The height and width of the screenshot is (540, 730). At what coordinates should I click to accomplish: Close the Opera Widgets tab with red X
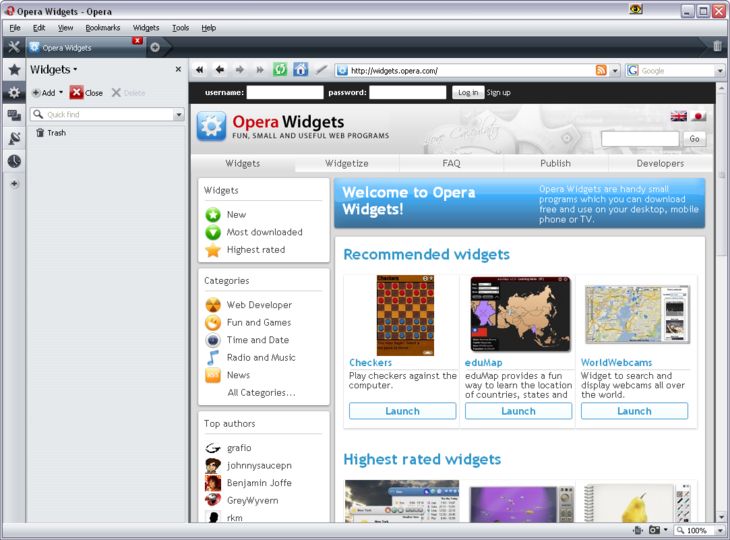[x=137, y=41]
